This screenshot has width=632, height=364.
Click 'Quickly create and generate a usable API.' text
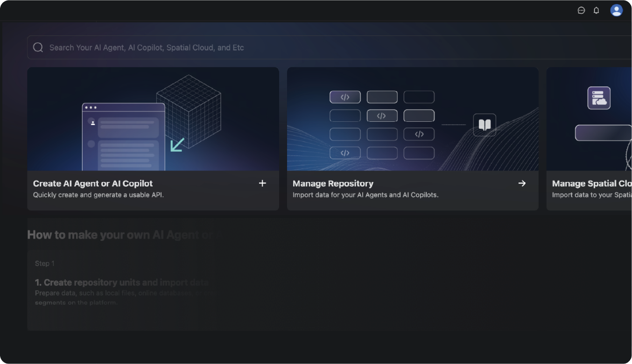click(x=98, y=195)
